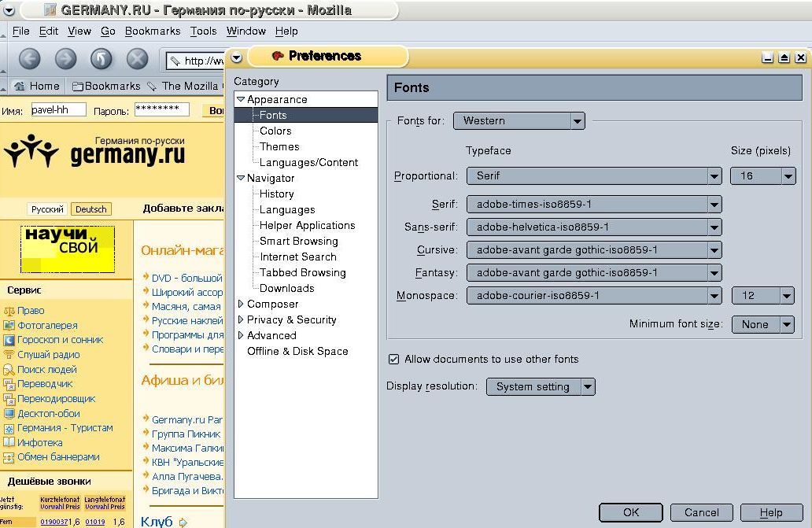
Task: Click the Back navigation arrow in Mozilla
Action: pos(30,59)
